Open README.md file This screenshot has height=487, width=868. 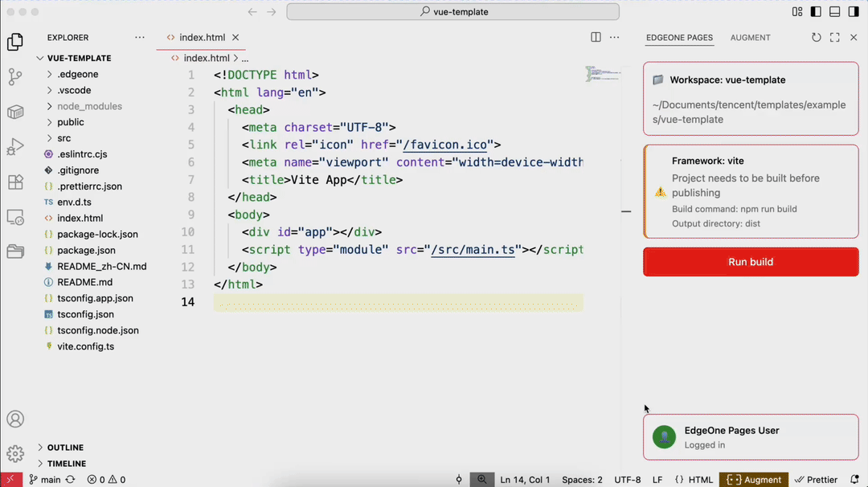tap(84, 282)
